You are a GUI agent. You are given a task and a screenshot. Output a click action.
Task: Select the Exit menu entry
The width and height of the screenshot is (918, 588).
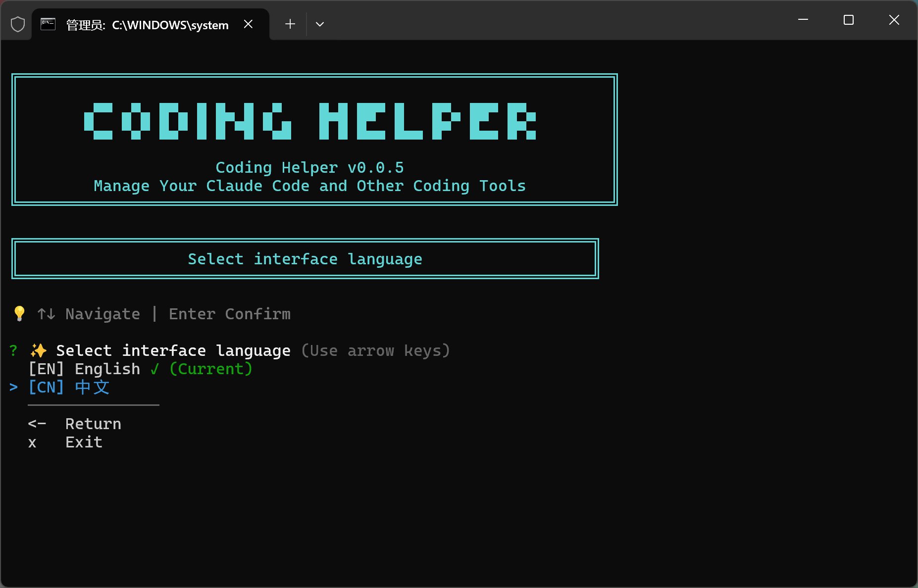click(x=84, y=442)
